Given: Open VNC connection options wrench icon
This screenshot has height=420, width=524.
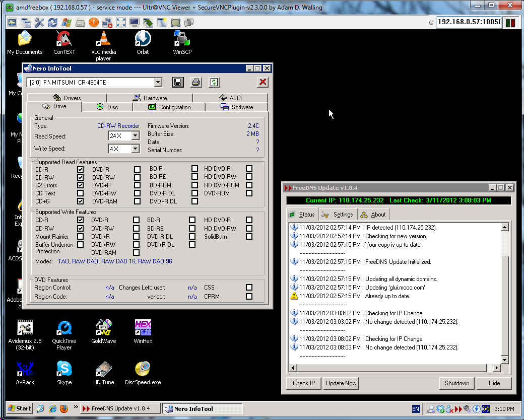Looking at the screenshot, I should (39, 23).
